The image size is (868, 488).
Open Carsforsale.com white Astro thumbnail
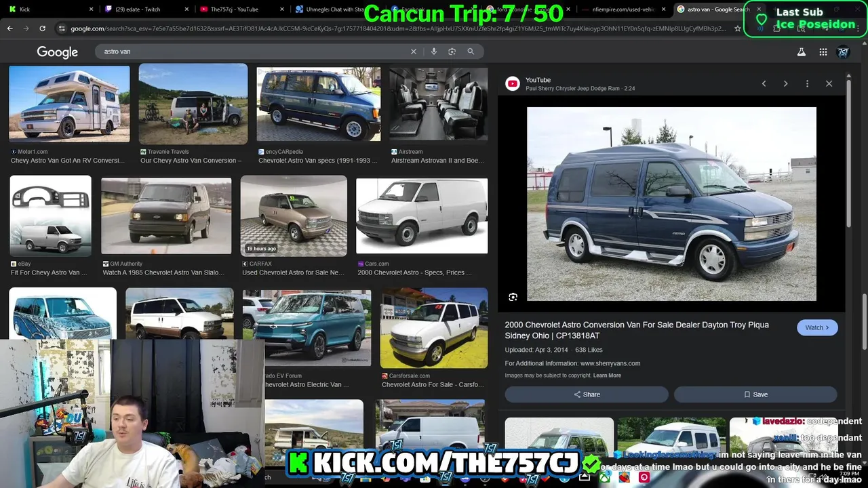click(x=434, y=328)
